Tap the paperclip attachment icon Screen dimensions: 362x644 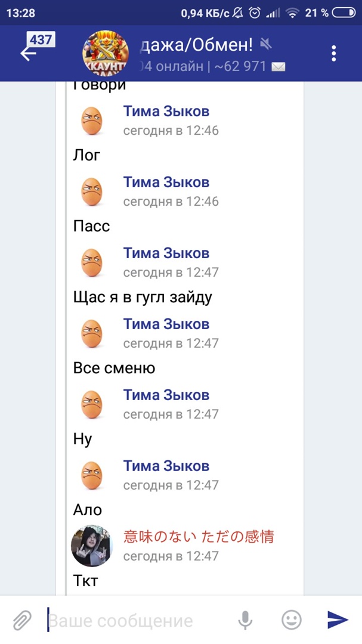(x=22, y=620)
